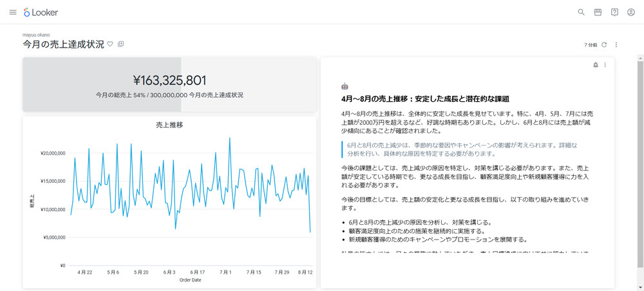644x291 pixels.
Task: Open the Help question mark icon
Action: tap(614, 12)
